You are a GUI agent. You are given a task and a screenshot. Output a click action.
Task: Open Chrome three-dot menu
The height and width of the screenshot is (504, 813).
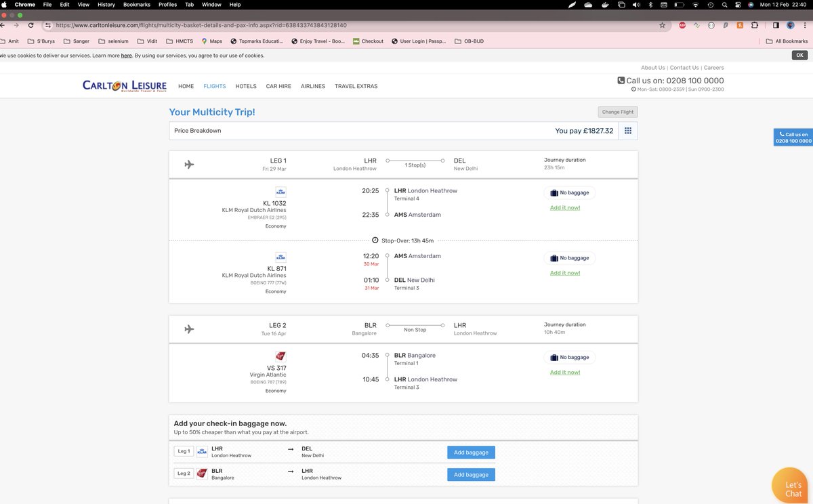click(806, 25)
